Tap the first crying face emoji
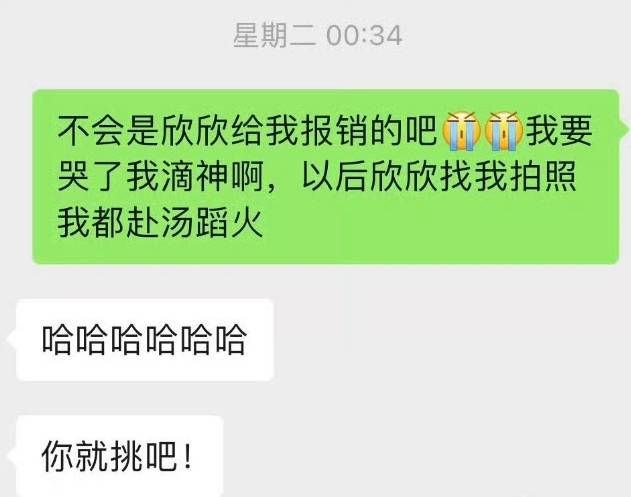Image resolution: width=631 pixels, height=497 pixels. tap(461, 132)
